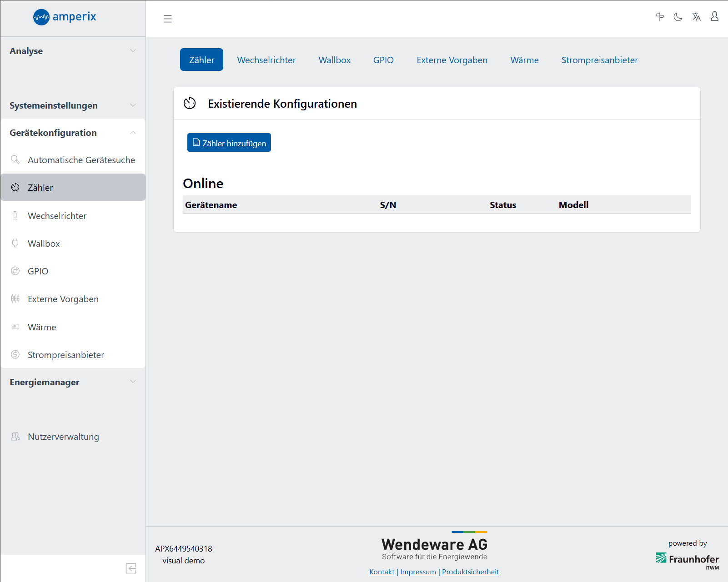Open the user profile icon
The image size is (728, 582).
(714, 17)
